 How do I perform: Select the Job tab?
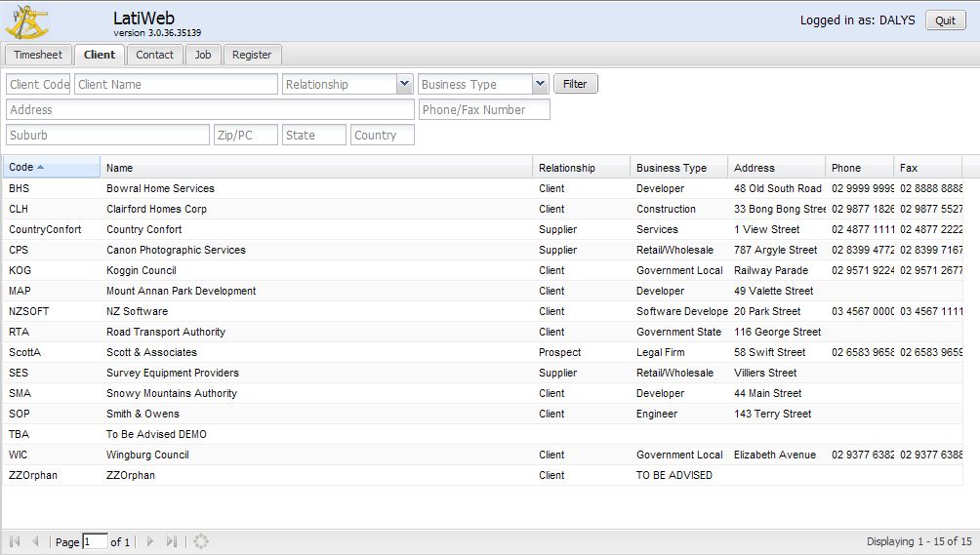tap(203, 55)
